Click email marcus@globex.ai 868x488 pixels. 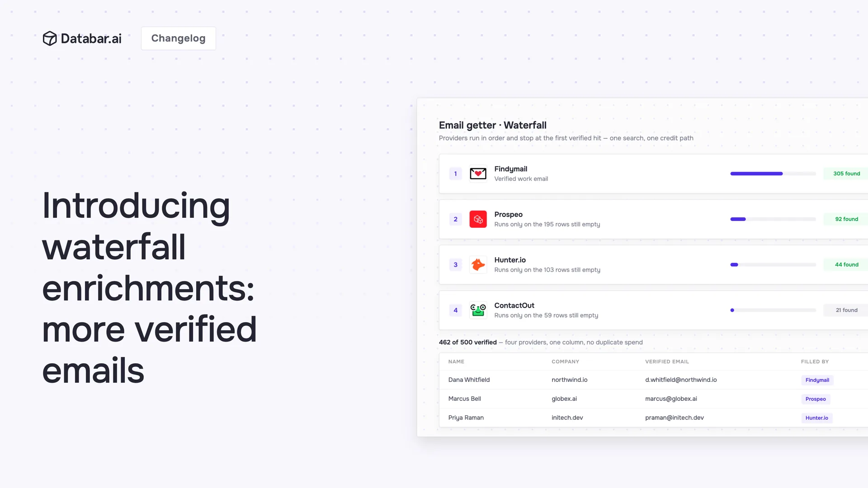(x=671, y=399)
